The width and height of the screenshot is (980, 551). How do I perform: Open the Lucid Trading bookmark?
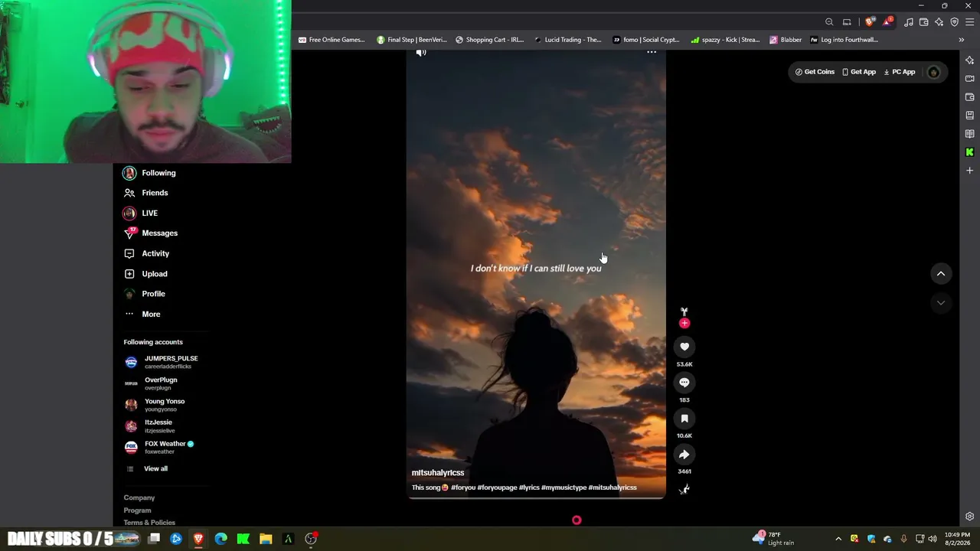(x=568, y=40)
